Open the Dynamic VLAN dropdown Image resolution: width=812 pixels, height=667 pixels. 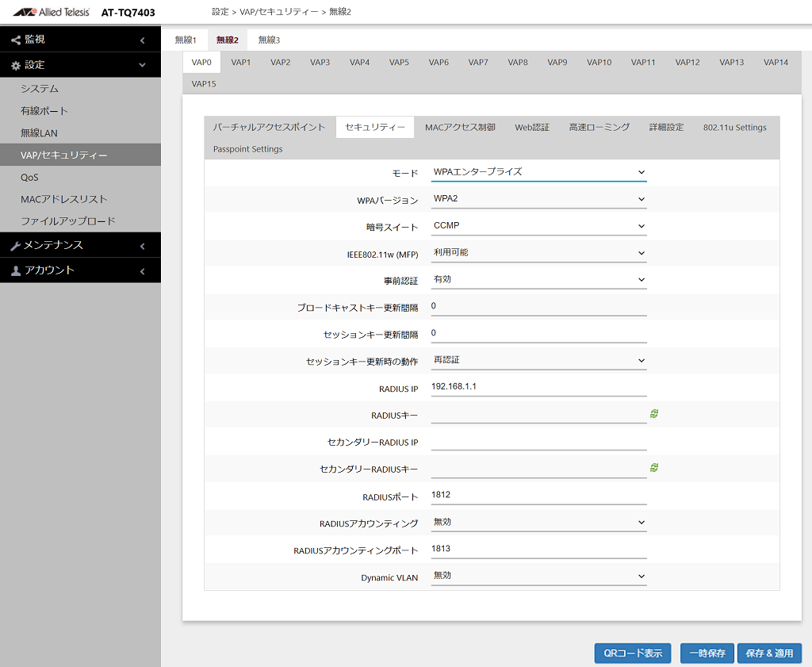538,576
